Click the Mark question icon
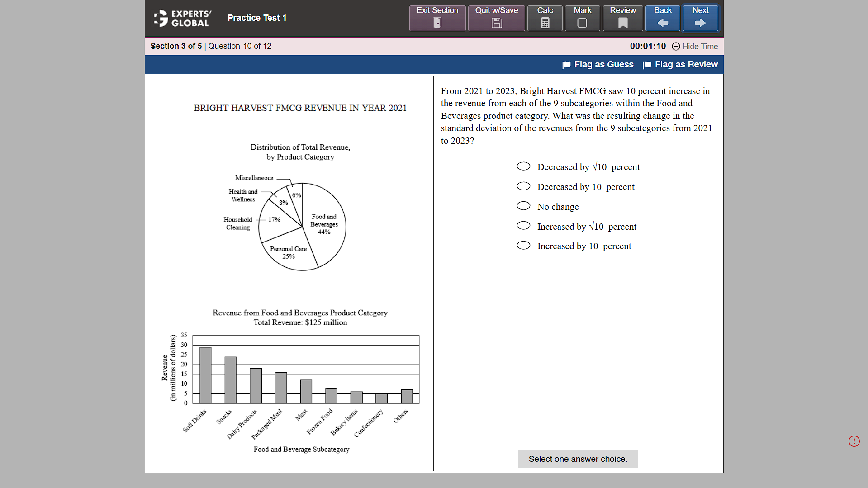The image size is (868, 488). (x=582, y=23)
